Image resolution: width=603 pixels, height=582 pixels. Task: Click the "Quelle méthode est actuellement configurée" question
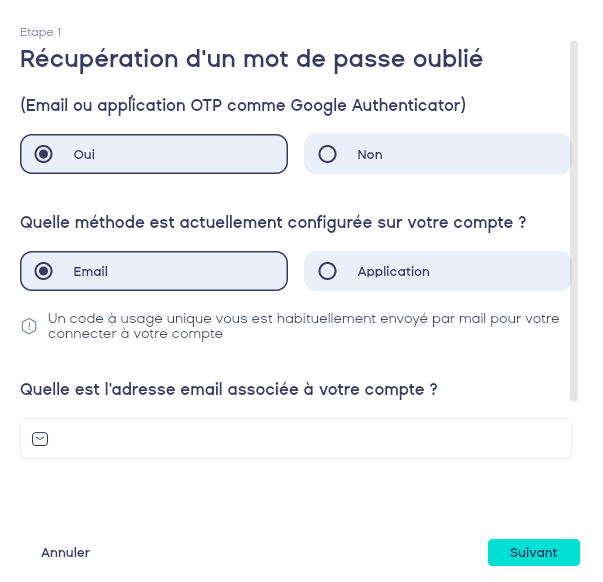pyautogui.click(x=273, y=222)
